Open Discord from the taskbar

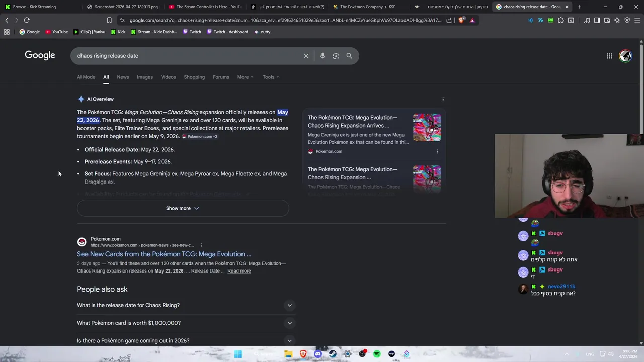pyautogui.click(x=317, y=354)
